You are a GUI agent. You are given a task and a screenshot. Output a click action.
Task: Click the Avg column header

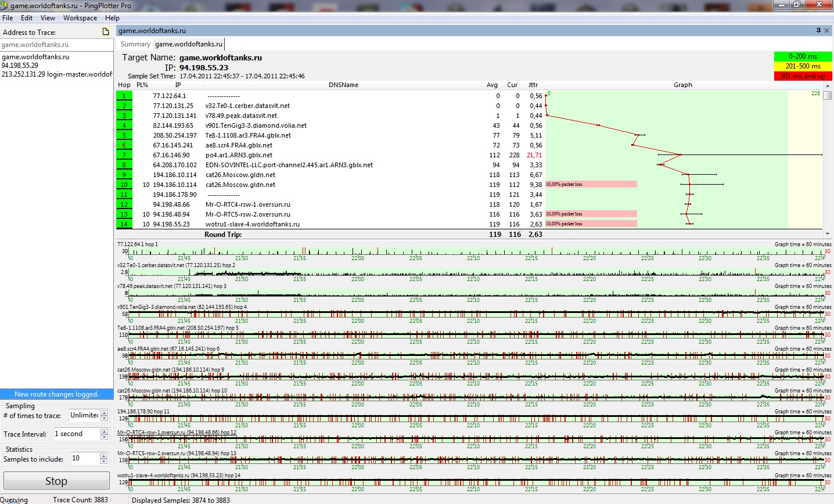pyautogui.click(x=492, y=85)
